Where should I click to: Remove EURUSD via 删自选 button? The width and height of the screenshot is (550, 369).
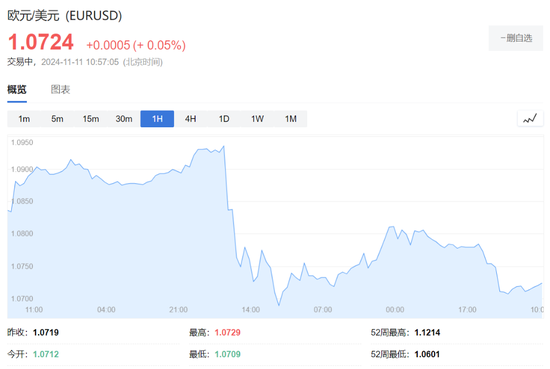click(516, 38)
